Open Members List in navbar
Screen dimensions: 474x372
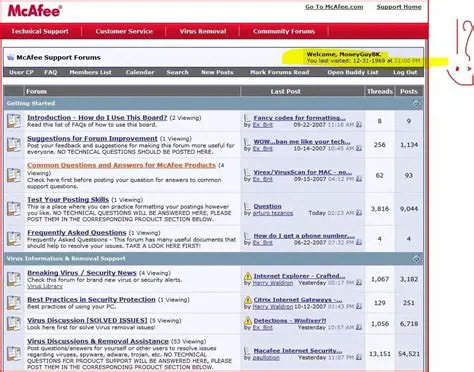[90, 72]
